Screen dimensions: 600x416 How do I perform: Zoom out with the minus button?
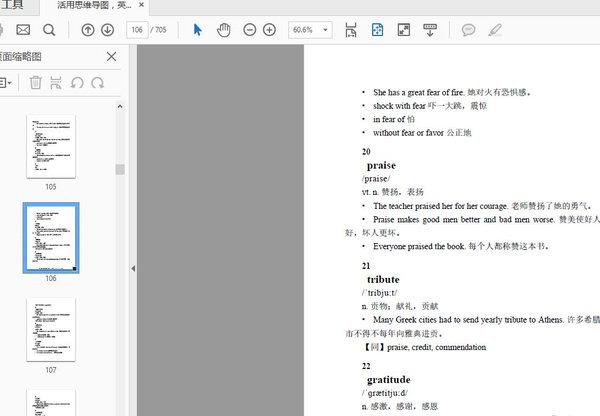[x=249, y=30]
